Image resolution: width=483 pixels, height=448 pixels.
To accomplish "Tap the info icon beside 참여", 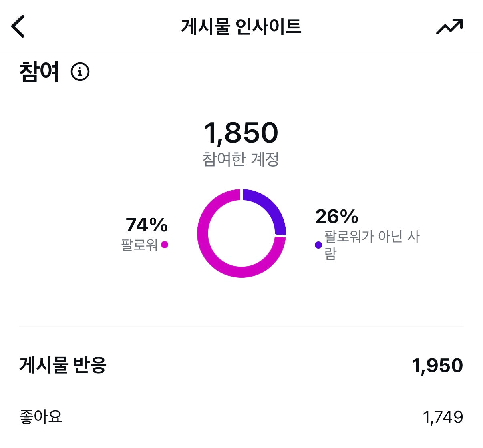I will point(80,72).
